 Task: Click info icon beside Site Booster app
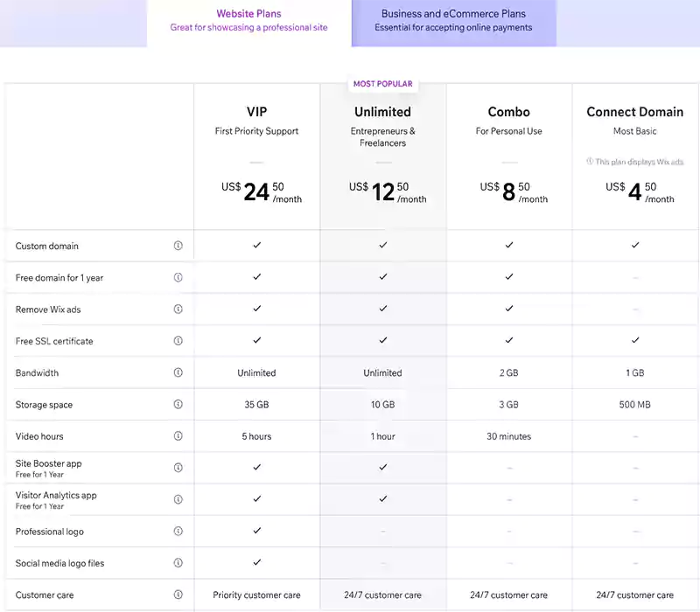178,468
